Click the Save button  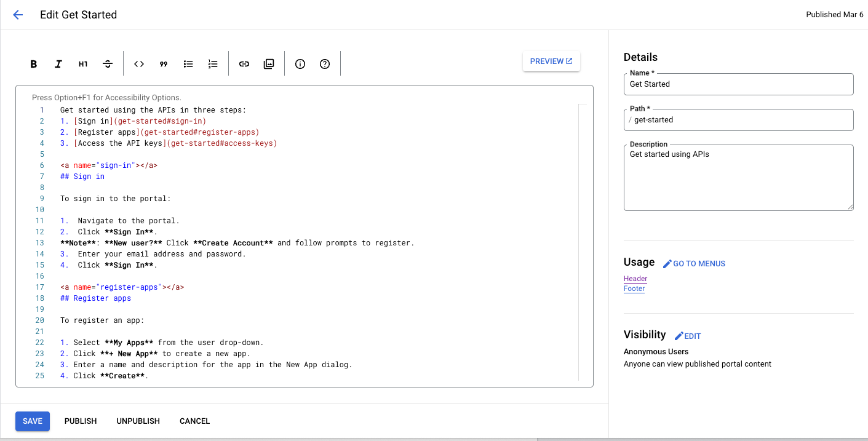coord(33,421)
